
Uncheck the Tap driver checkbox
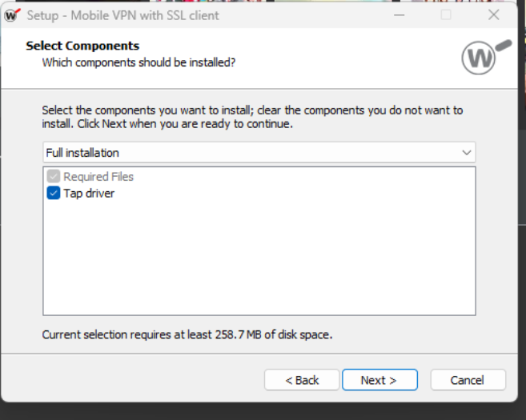click(x=54, y=193)
